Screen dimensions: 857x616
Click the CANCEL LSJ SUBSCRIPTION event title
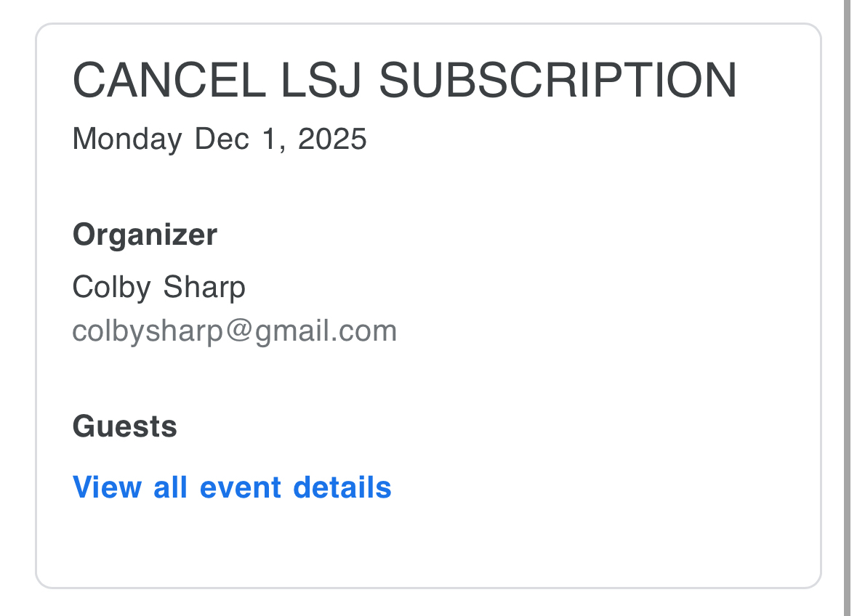[405, 80]
